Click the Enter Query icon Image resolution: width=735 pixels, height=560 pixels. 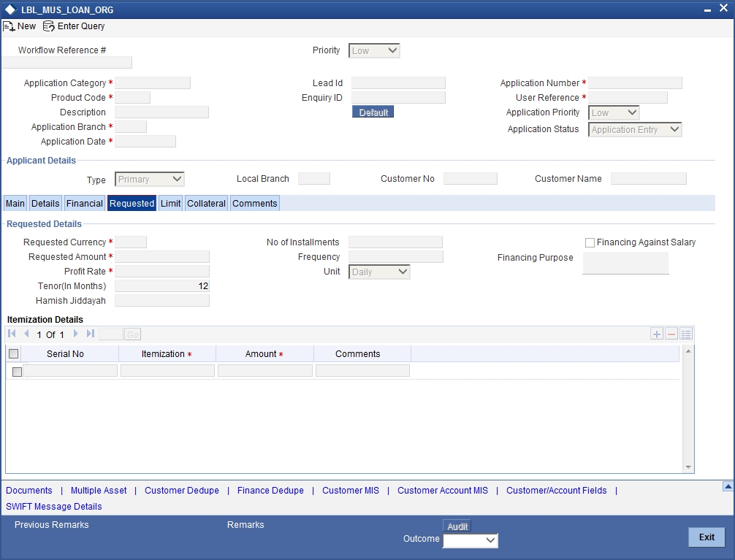pyautogui.click(x=48, y=26)
